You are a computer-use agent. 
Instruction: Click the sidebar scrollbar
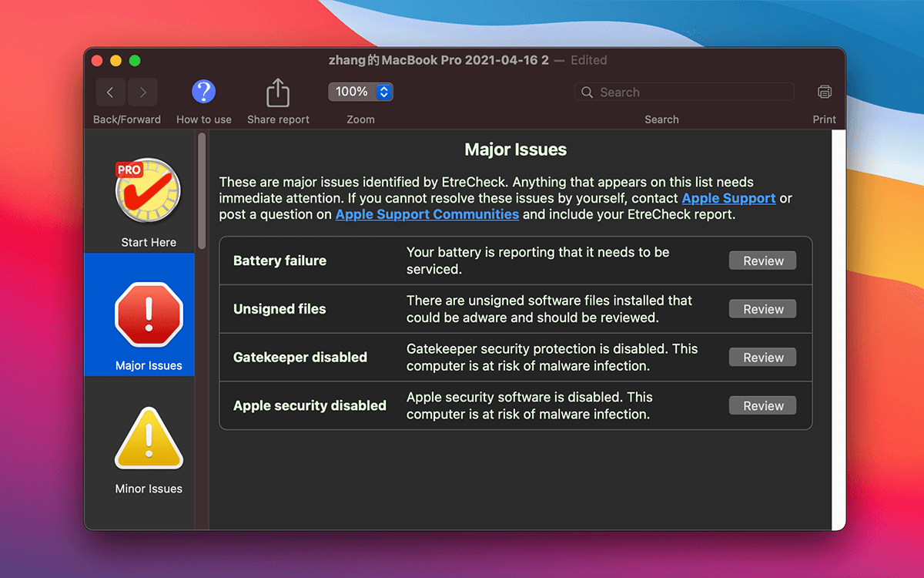pyautogui.click(x=202, y=190)
